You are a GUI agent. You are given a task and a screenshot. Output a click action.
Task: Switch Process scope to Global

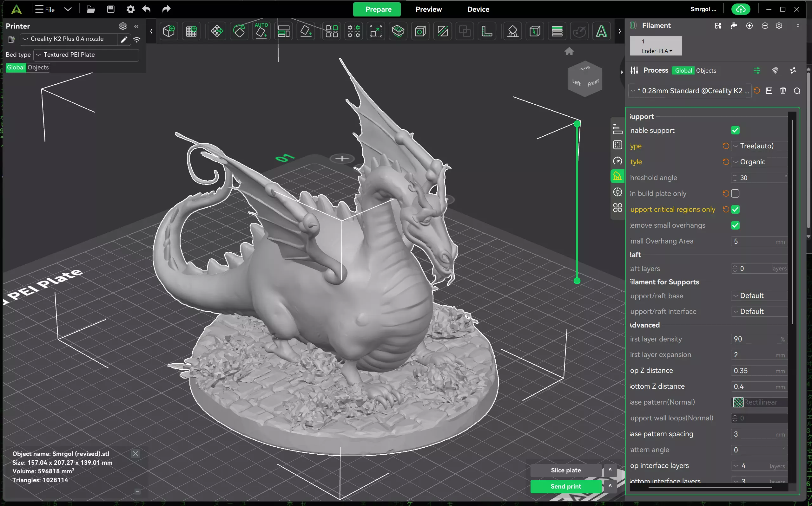683,71
